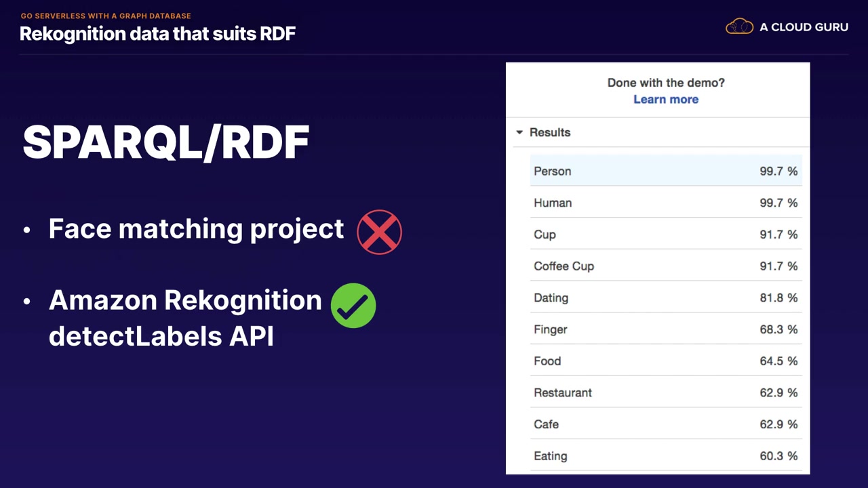The image size is (868, 488).
Task: Click the Finger result row
Action: click(665, 329)
